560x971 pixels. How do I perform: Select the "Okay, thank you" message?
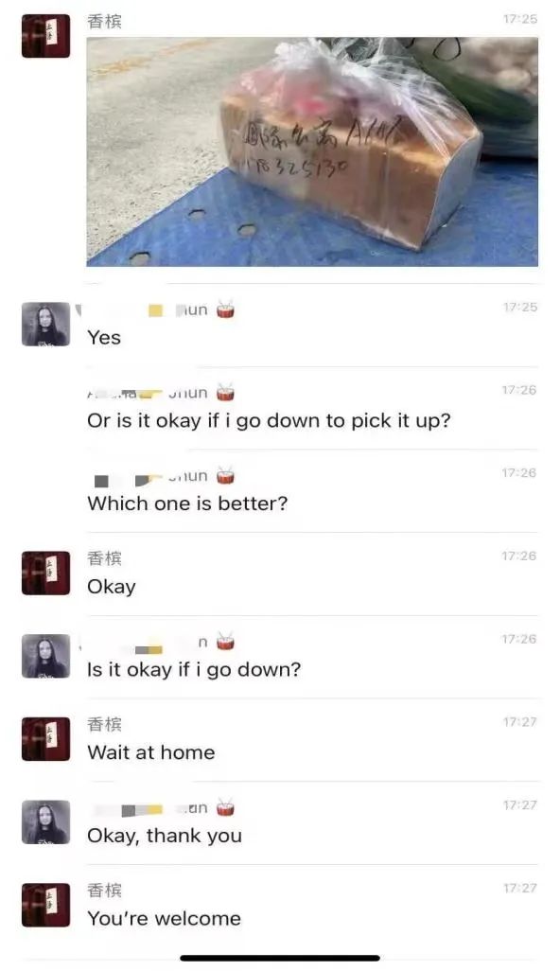(x=165, y=836)
